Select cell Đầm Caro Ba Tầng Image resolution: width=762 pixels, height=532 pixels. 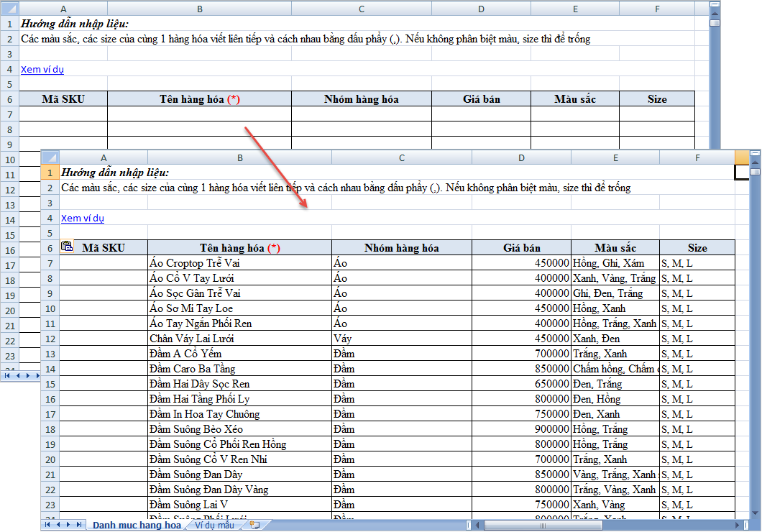point(239,369)
